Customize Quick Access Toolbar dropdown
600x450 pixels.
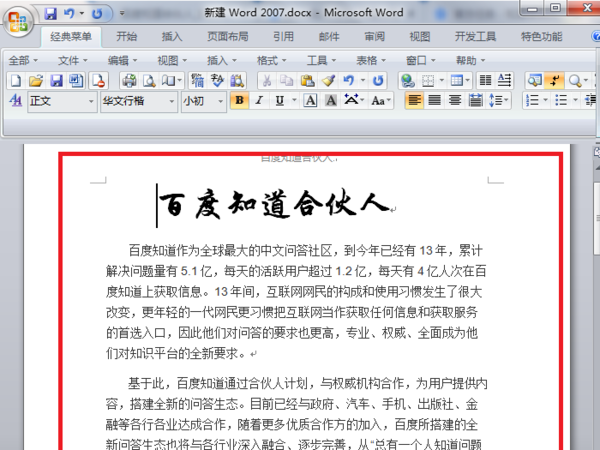pyautogui.click(x=122, y=13)
